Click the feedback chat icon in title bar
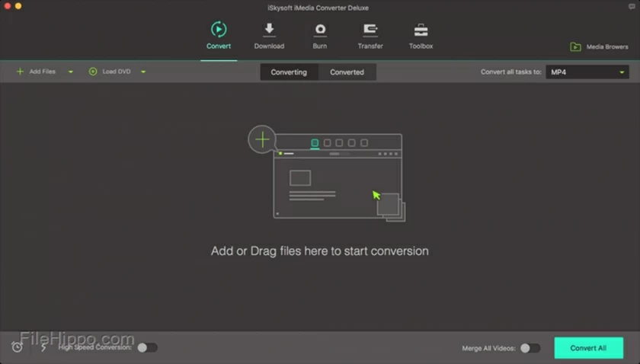The image size is (640, 364). coord(632,7)
